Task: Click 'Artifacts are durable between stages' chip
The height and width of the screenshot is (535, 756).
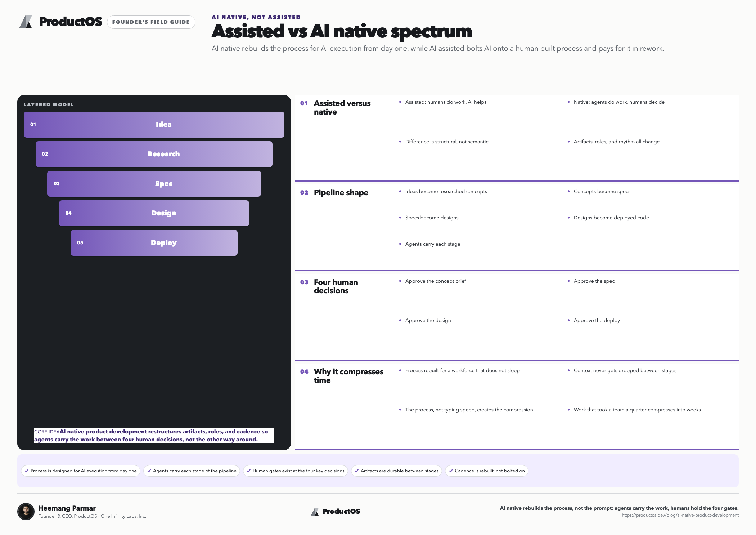Action: coord(396,471)
